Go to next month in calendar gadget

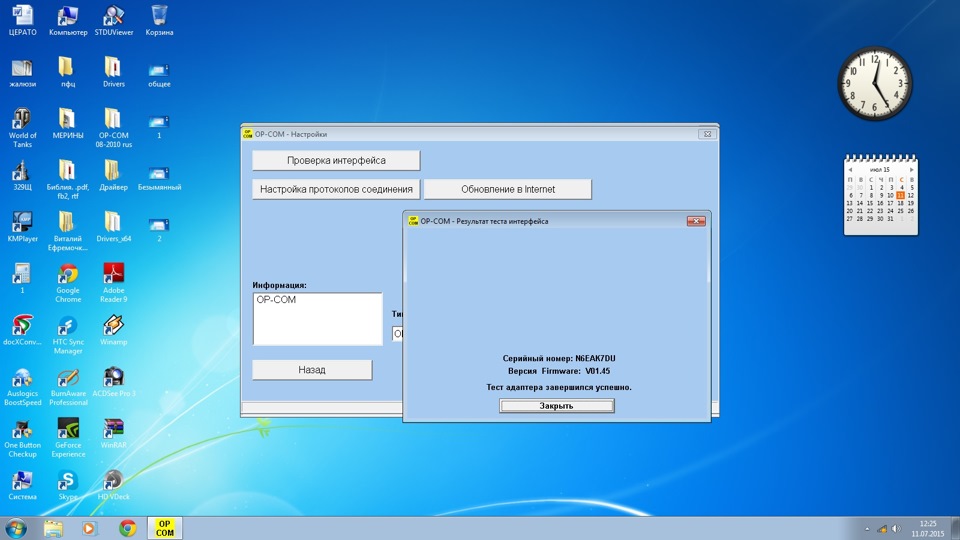(912, 170)
